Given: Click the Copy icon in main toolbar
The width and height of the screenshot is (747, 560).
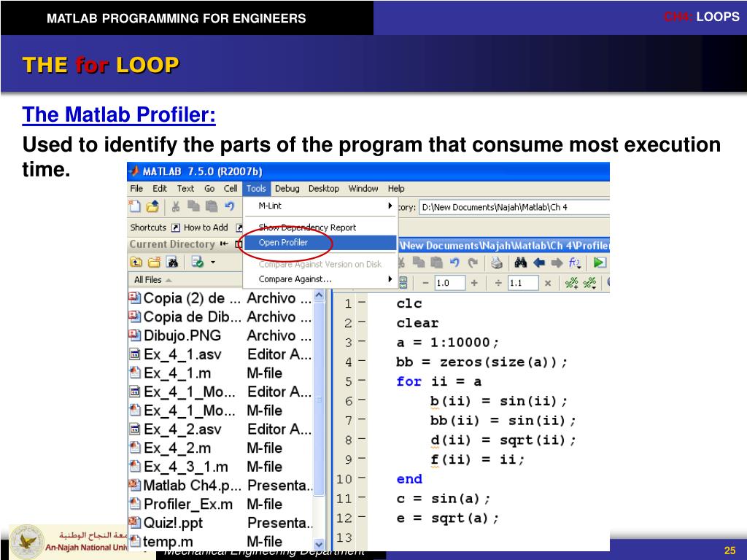Looking at the screenshot, I should pyautogui.click(x=193, y=206).
